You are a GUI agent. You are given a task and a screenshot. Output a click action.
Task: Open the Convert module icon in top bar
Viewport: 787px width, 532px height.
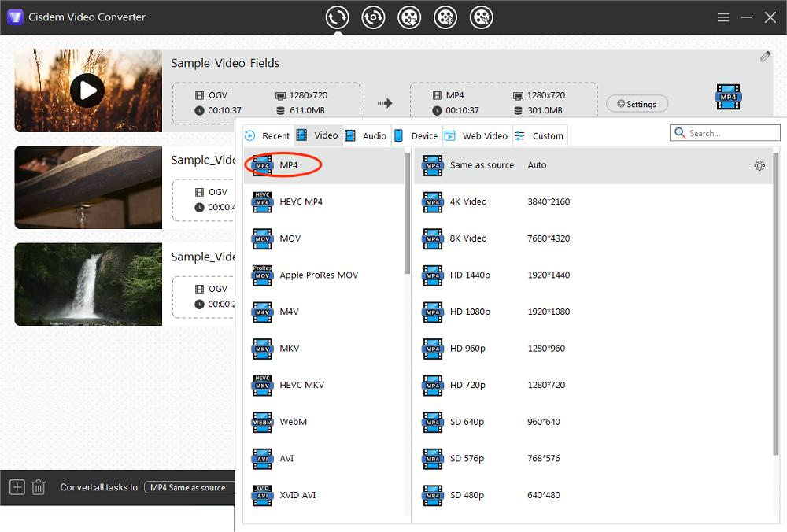337,17
